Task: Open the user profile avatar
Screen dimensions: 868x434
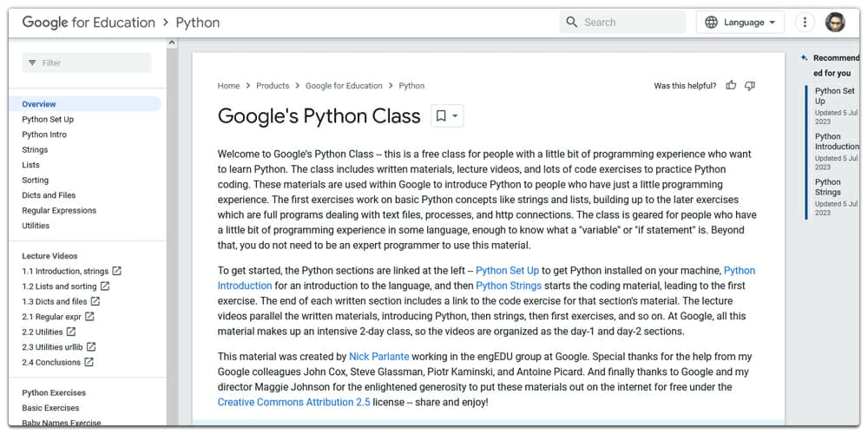Action: click(x=835, y=23)
